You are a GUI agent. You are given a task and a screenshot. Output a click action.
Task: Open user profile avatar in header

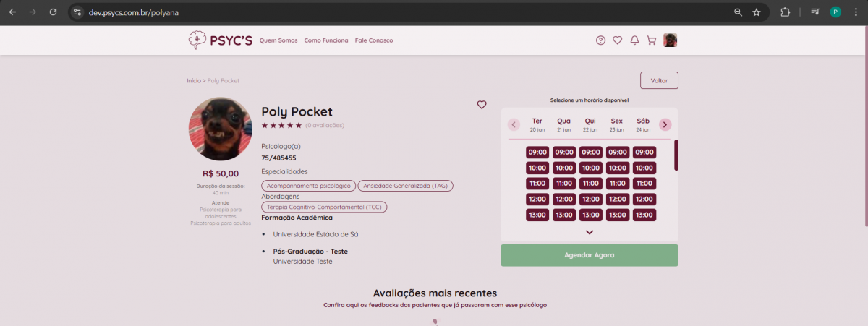(671, 40)
